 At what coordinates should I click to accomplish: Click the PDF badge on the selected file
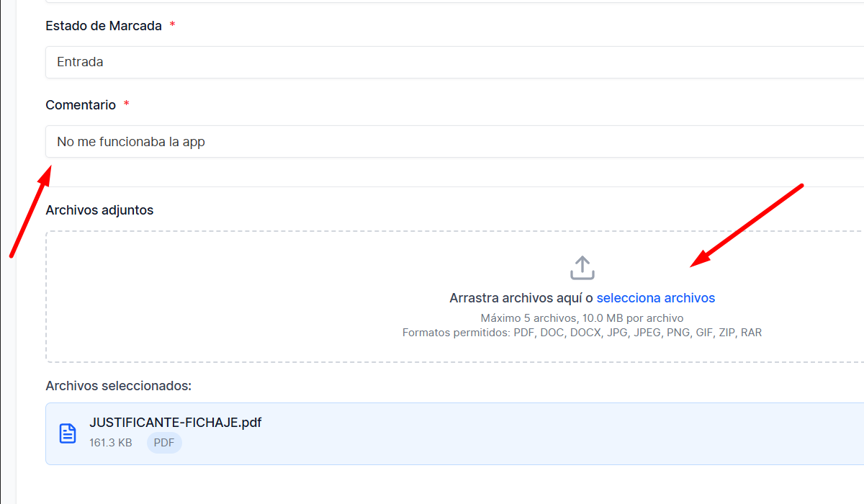164,443
